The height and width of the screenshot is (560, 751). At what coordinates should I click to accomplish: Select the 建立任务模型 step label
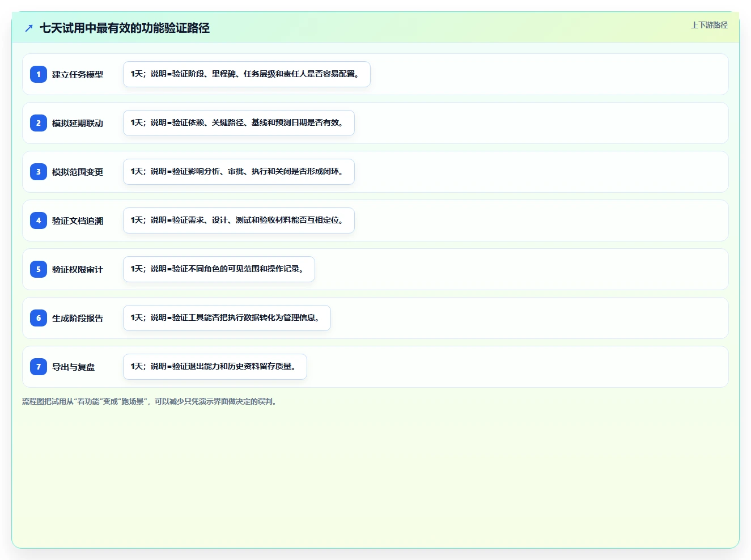(x=78, y=74)
